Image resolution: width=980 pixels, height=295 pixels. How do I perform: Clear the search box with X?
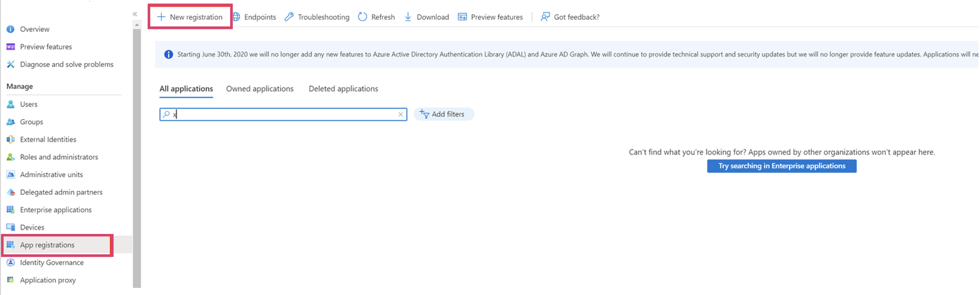click(x=401, y=114)
